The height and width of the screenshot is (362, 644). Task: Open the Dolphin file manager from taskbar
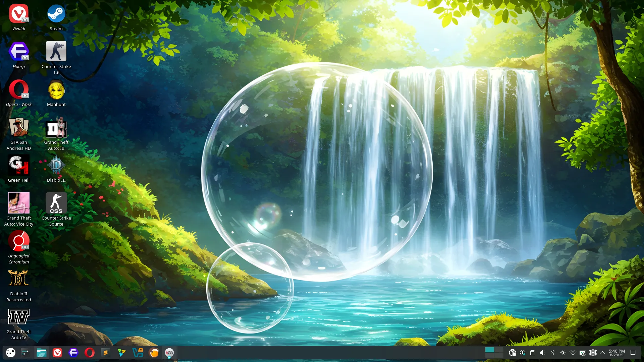pyautogui.click(x=41, y=353)
